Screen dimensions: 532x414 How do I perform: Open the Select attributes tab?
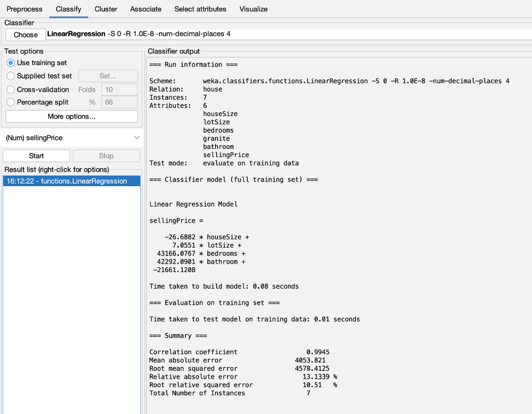[x=200, y=9]
